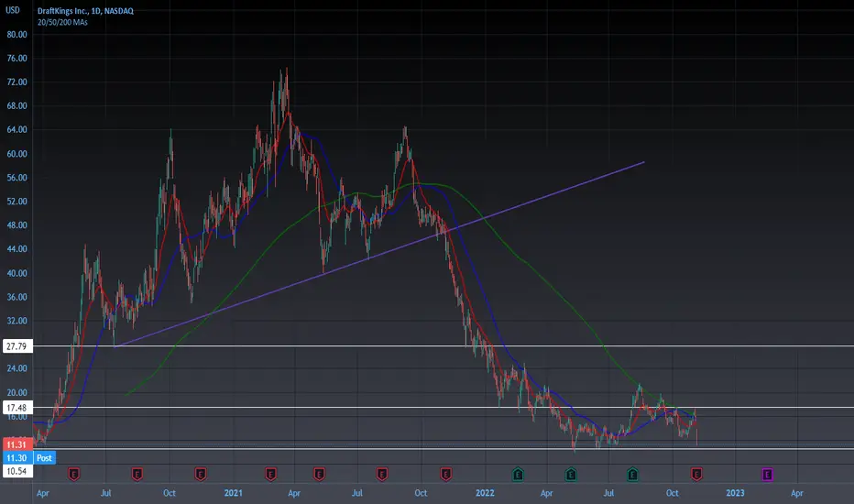Select the 10.54 price level label
Image resolution: width=854 pixels, height=504 pixels.
pos(16,471)
